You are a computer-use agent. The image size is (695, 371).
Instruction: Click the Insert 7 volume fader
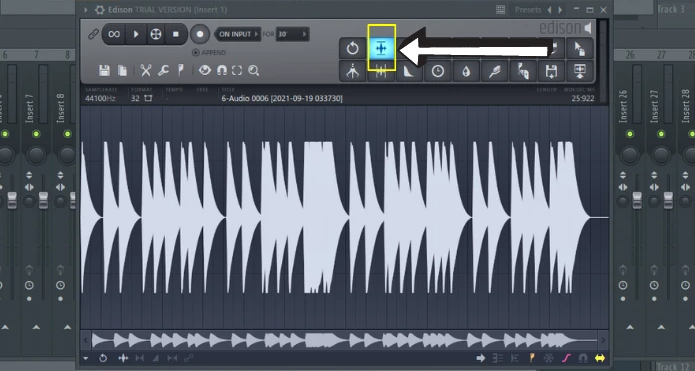pos(43,200)
